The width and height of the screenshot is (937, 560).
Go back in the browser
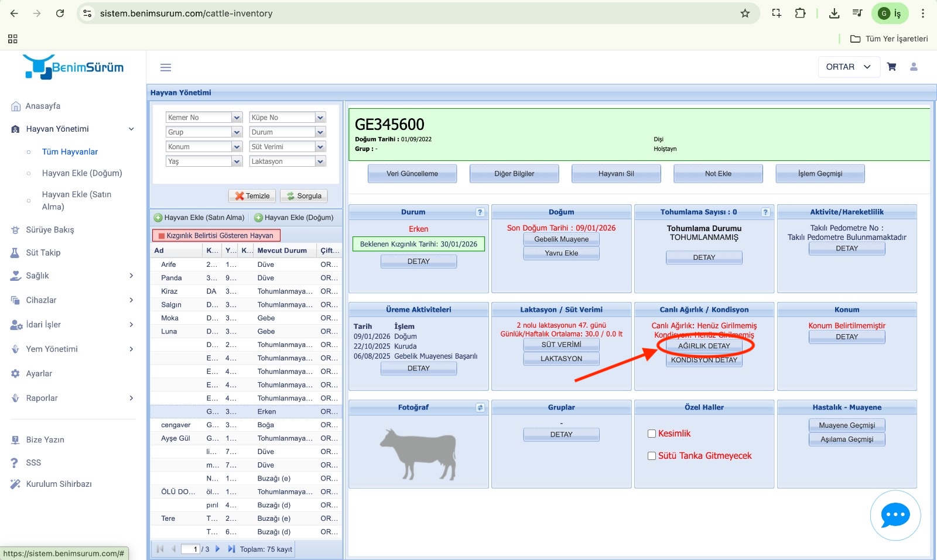tap(15, 13)
